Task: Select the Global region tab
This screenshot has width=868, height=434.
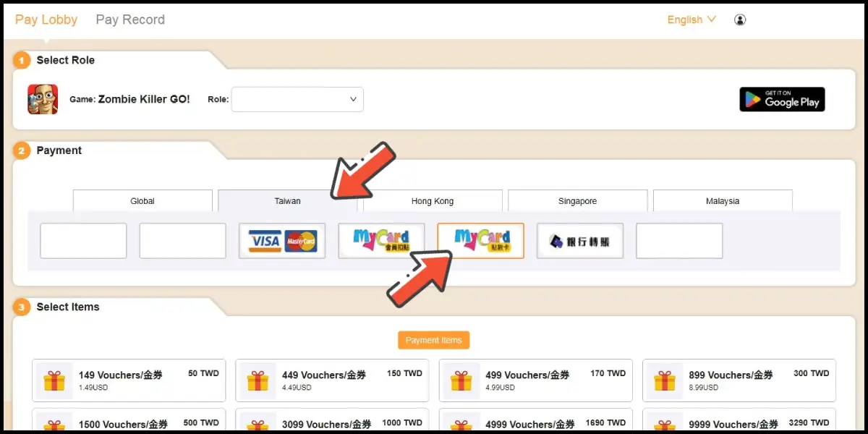Action: tap(142, 201)
